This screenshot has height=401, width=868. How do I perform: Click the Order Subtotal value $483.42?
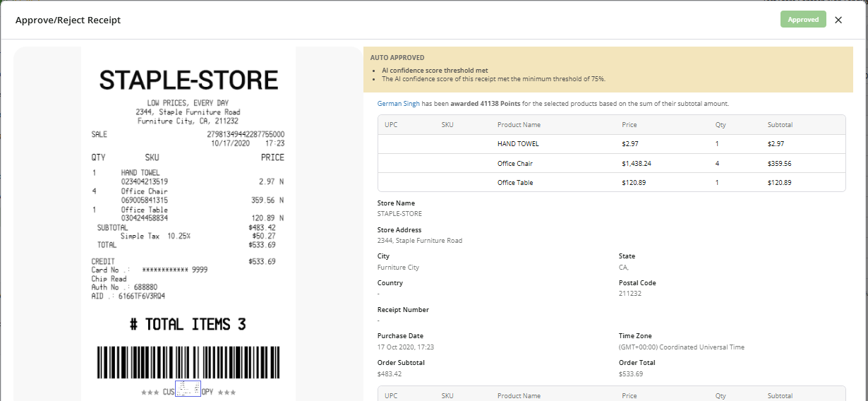(x=390, y=373)
